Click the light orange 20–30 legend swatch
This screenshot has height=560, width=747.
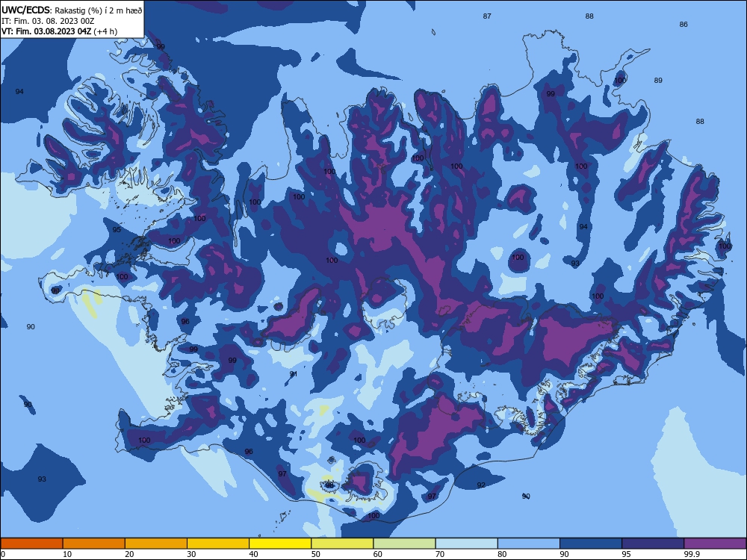156,544
